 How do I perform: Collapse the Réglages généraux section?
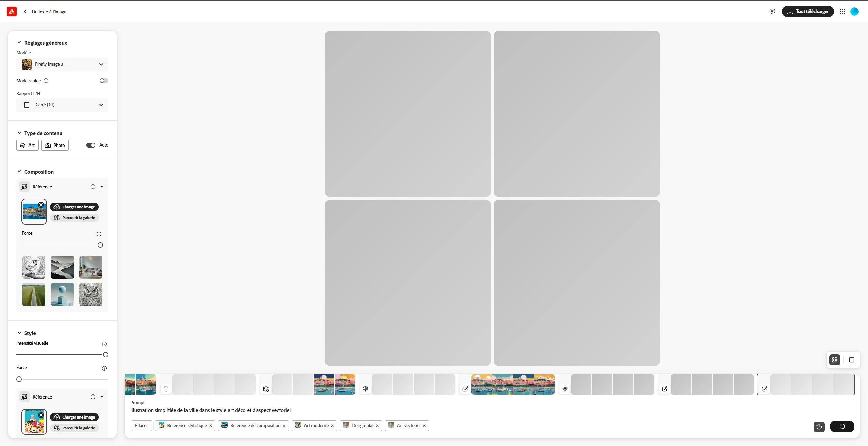(x=19, y=43)
